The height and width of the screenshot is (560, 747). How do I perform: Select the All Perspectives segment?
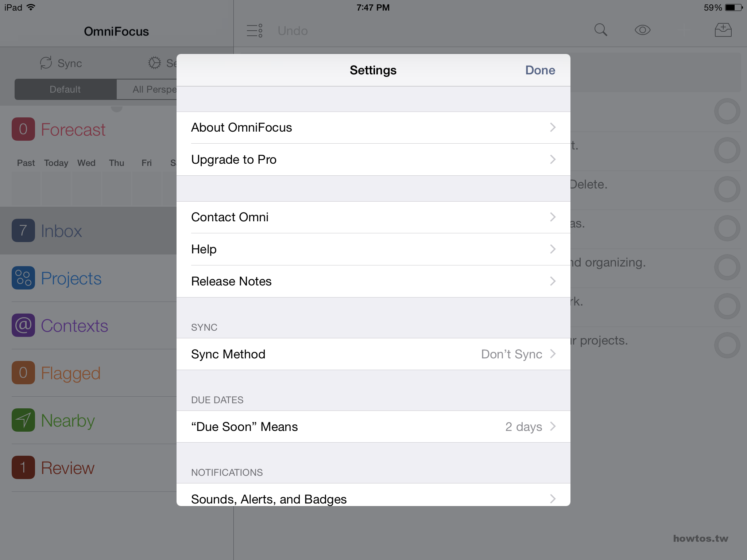(147, 89)
